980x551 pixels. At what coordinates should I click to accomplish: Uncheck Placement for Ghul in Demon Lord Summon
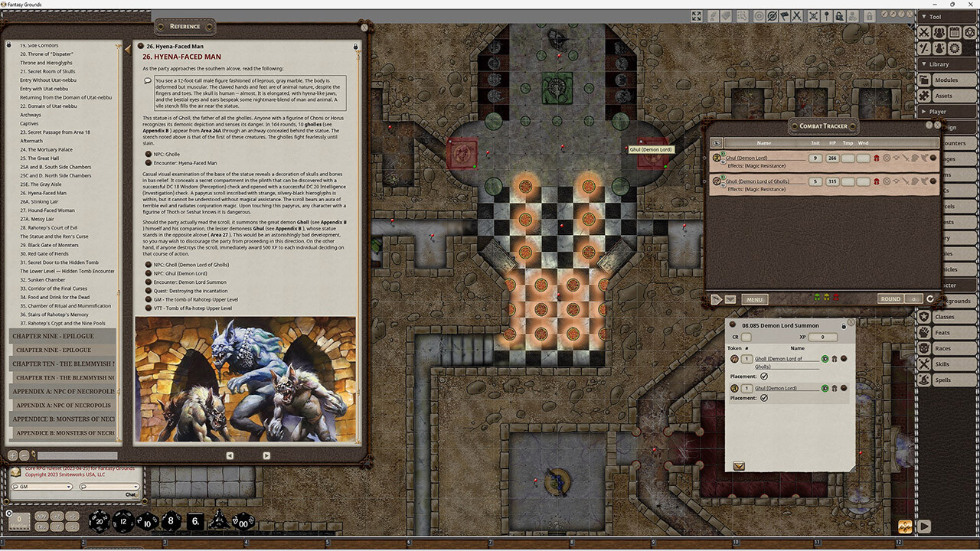pos(763,398)
